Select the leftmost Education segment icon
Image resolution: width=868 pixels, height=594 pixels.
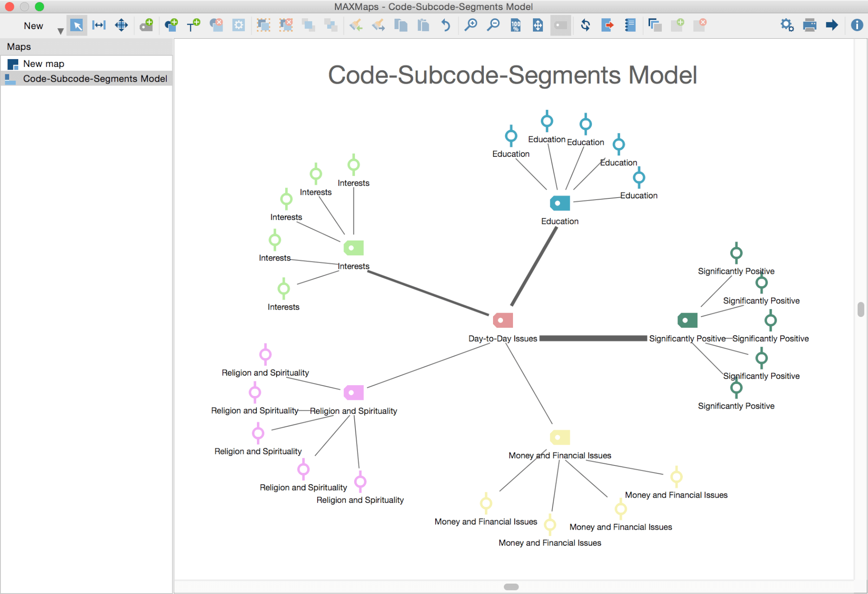511,136
